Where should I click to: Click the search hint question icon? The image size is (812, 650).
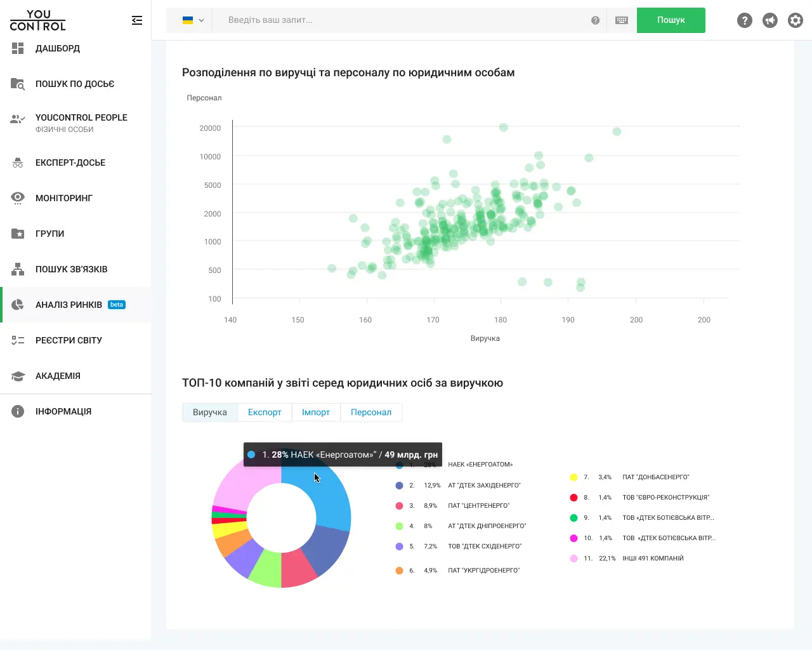pos(595,20)
